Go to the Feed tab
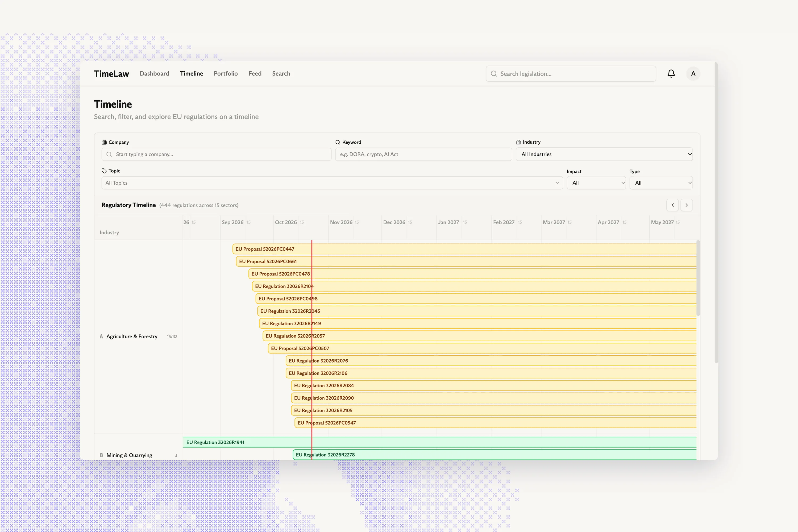The height and width of the screenshot is (532, 798). pos(255,74)
